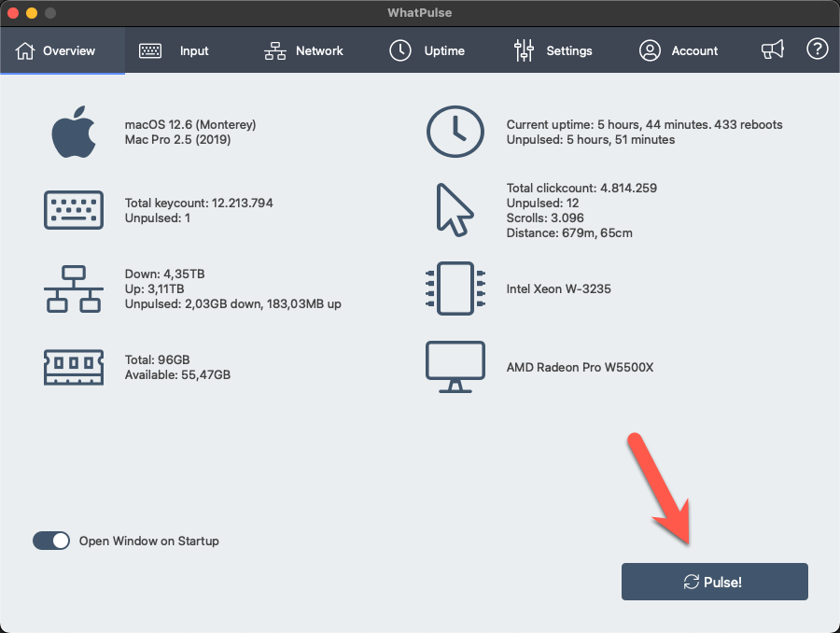Click 'Available: 55,47GB' text
Screen dimensions: 840x633
point(177,374)
